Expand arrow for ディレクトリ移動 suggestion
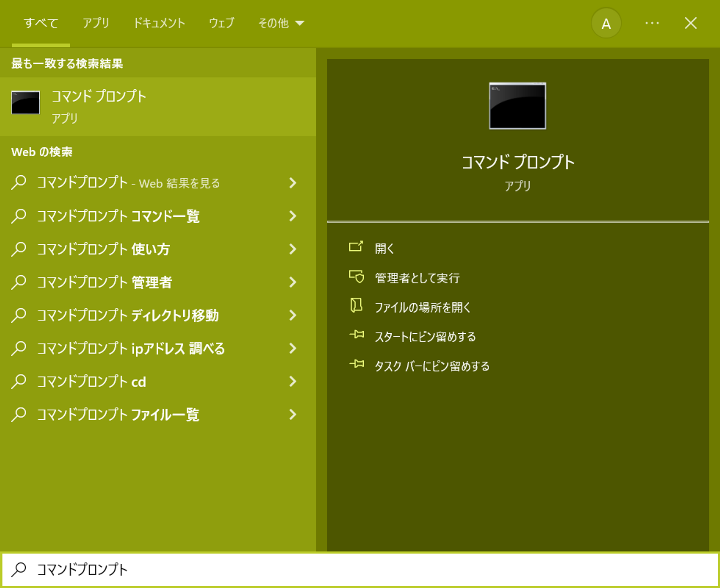 click(293, 315)
